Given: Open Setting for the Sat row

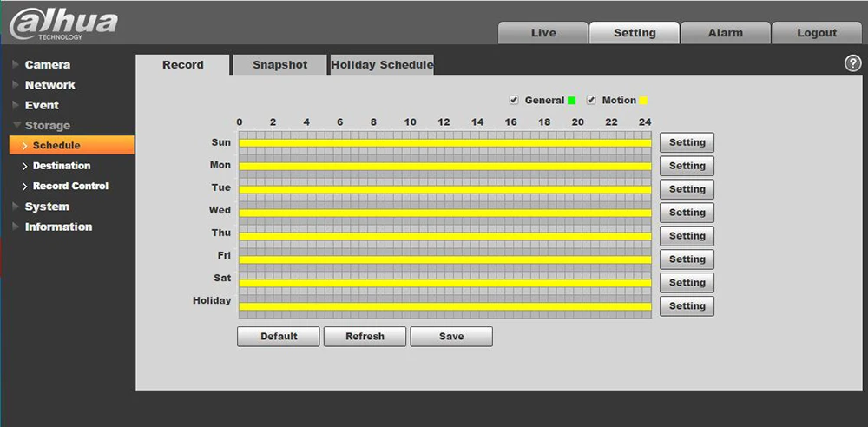Looking at the screenshot, I should [x=687, y=282].
